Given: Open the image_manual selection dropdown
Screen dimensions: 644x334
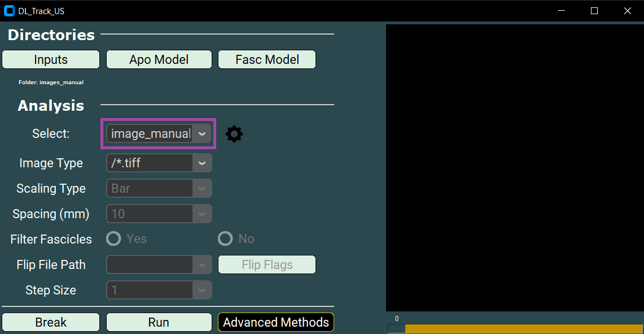Looking at the screenshot, I should 202,133.
